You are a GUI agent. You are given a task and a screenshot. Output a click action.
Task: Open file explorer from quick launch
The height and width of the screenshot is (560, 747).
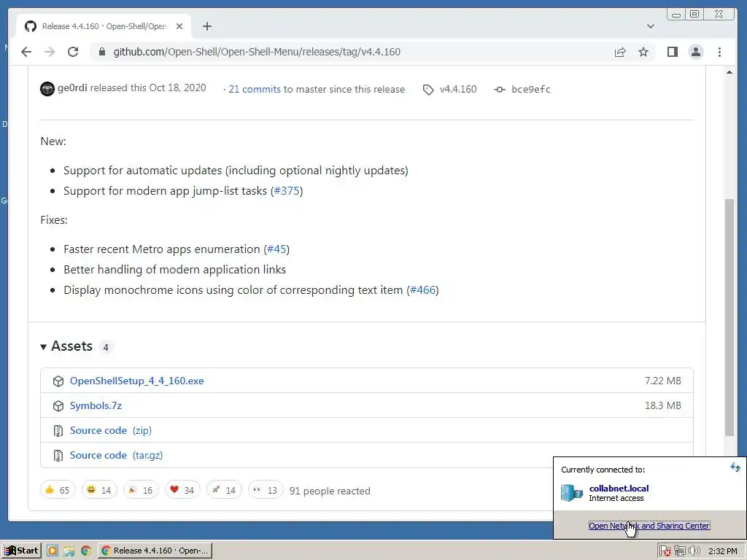(x=69, y=551)
